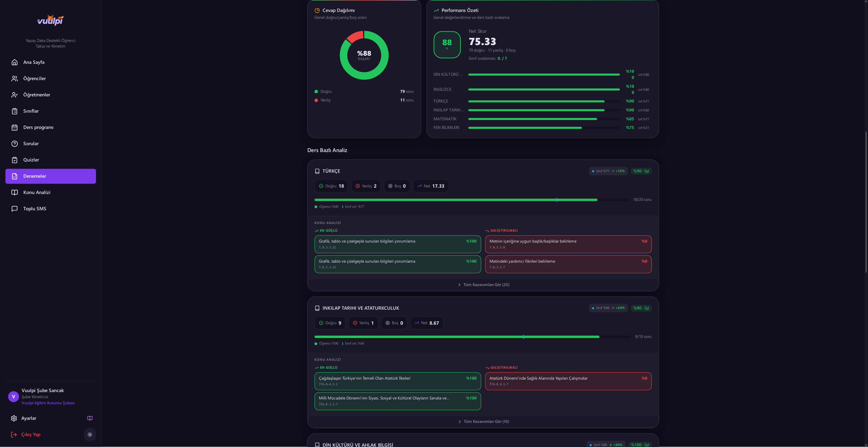Viewport: 868px width, 447px height.
Task: Click the INKILAP TARIHI 'Sınıf %66 +24%' badge
Action: coord(608,308)
